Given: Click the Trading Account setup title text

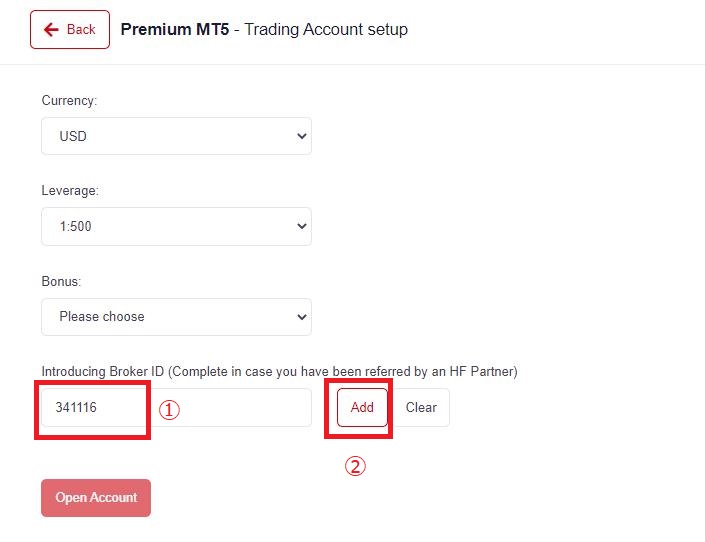Looking at the screenshot, I should [x=326, y=29].
